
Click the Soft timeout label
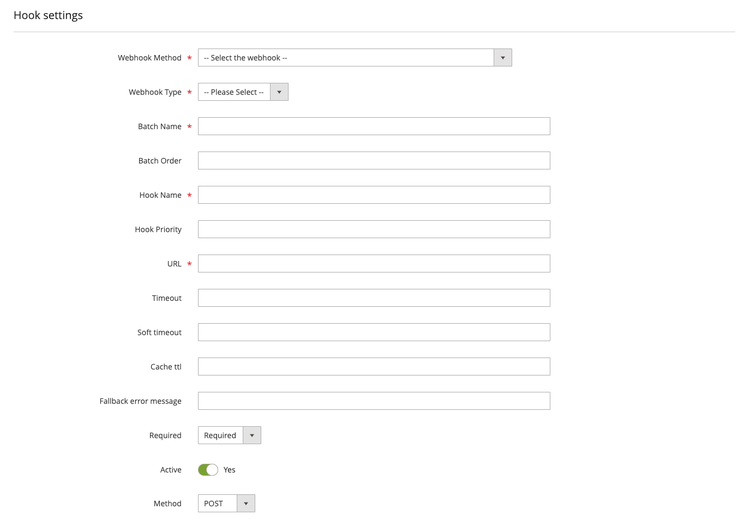pos(159,332)
